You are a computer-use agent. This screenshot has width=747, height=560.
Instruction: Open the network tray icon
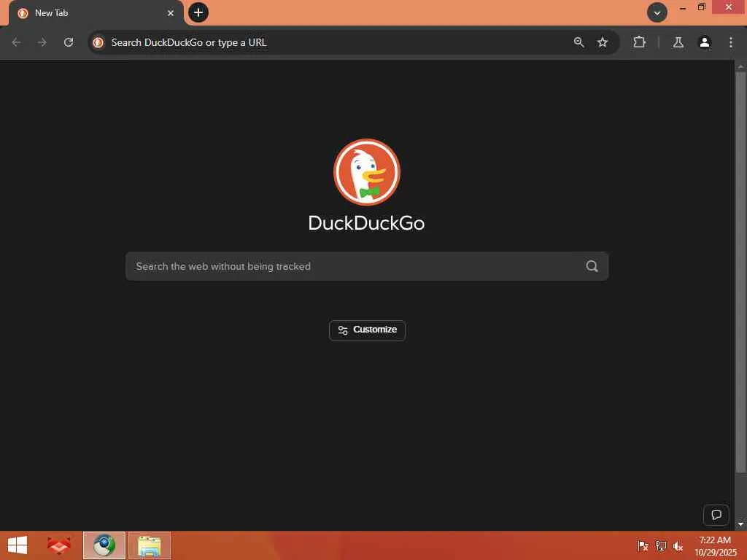[660, 545]
